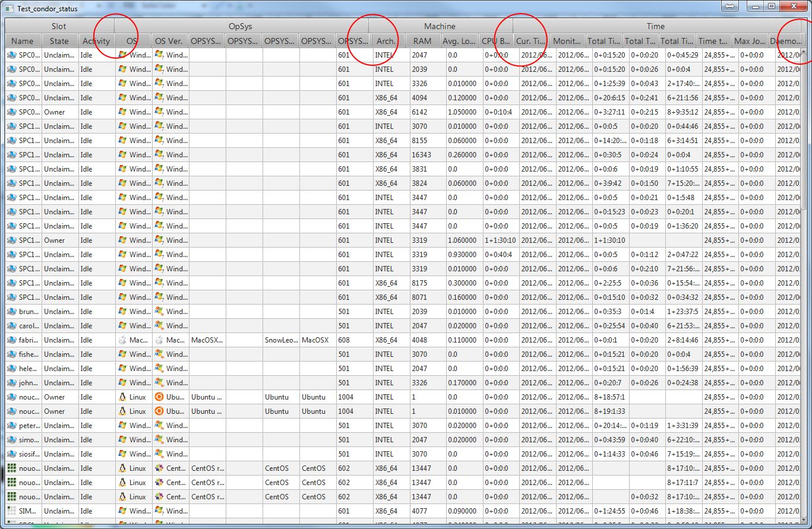The image size is (812, 529).
Task: Click the Time group header
Action: (656, 26)
